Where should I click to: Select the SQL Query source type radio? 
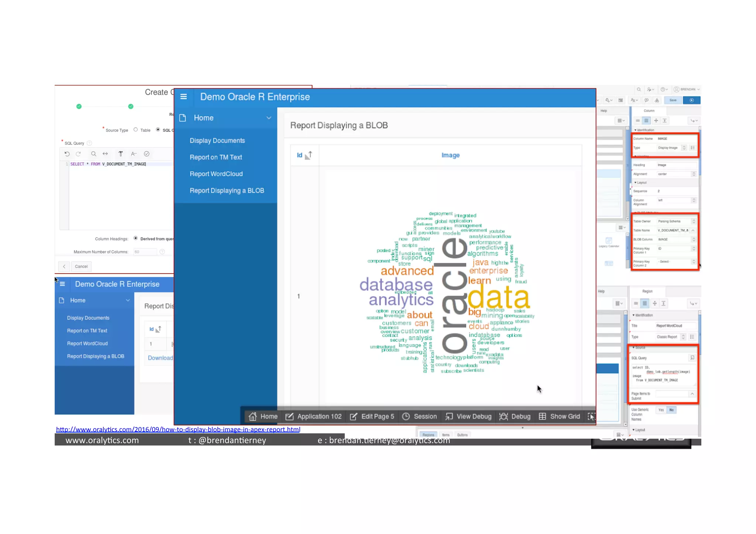tap(158, 130)
